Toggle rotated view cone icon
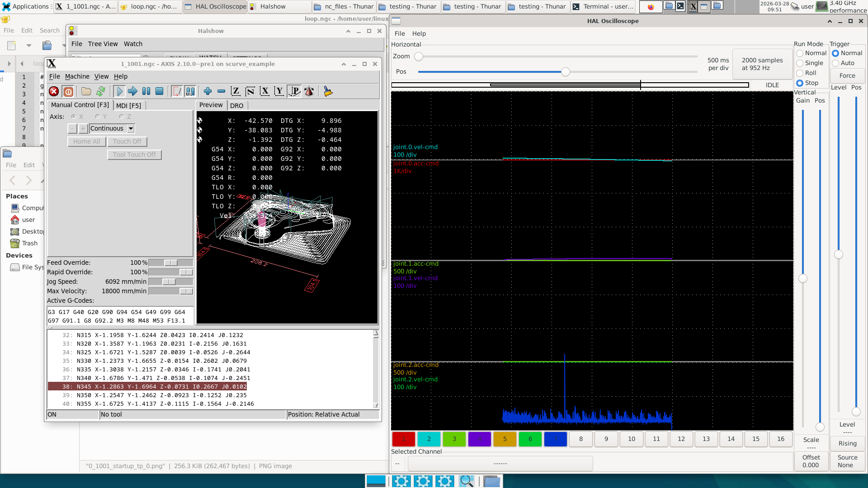 pyautogui.click(x=309, y=92)
